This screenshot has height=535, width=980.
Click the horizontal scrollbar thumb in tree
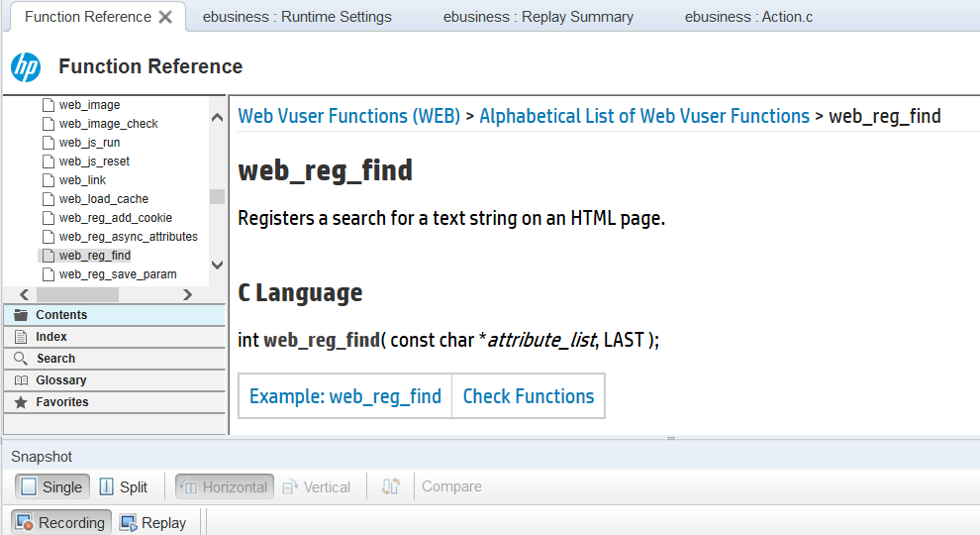(x=77, y=294)
